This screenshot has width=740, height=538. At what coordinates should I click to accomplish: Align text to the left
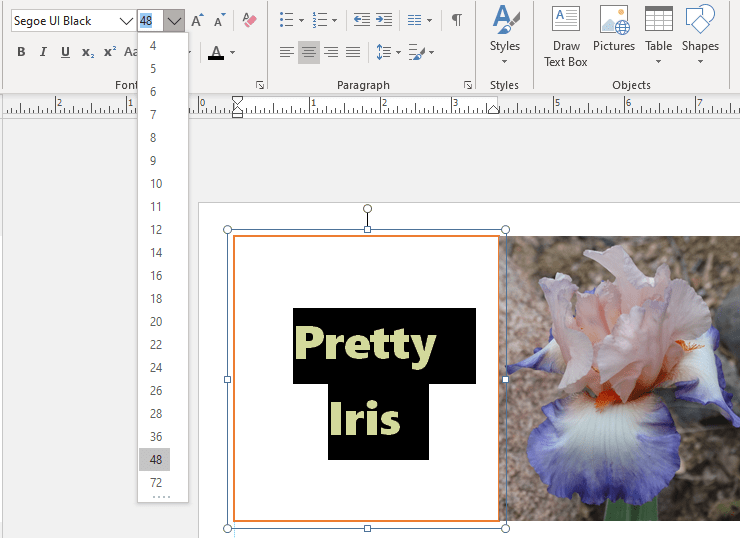287,52
